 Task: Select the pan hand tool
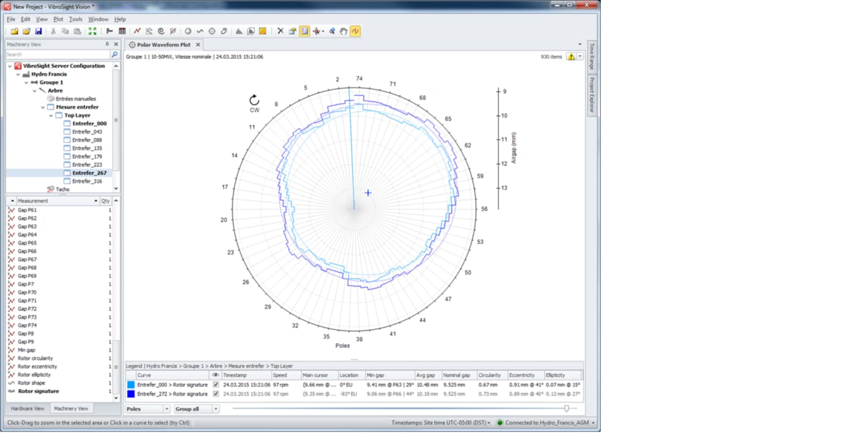(x=343, y=31)
